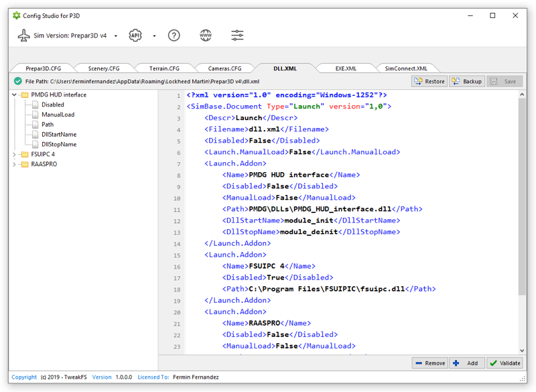This screenshot has height=392, width=536.
Task: Click the editor scroll down arrow
Action: (x=522, y=350)
